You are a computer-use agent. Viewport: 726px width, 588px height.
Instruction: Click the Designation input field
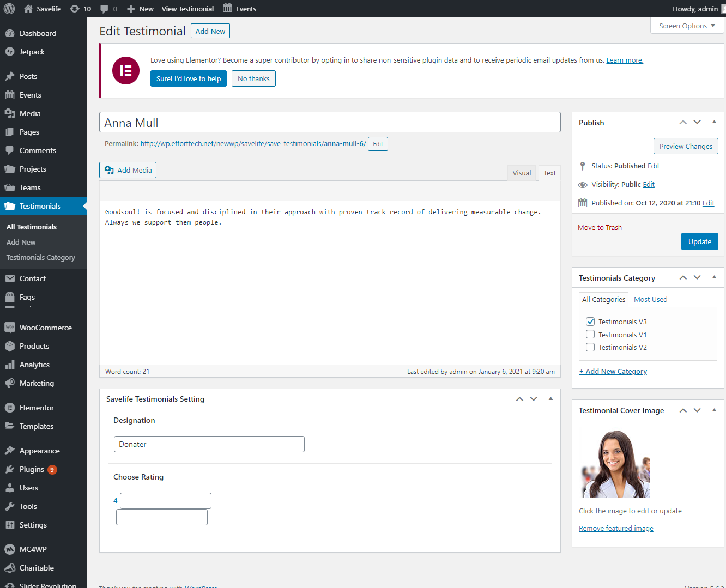point(209,444)
